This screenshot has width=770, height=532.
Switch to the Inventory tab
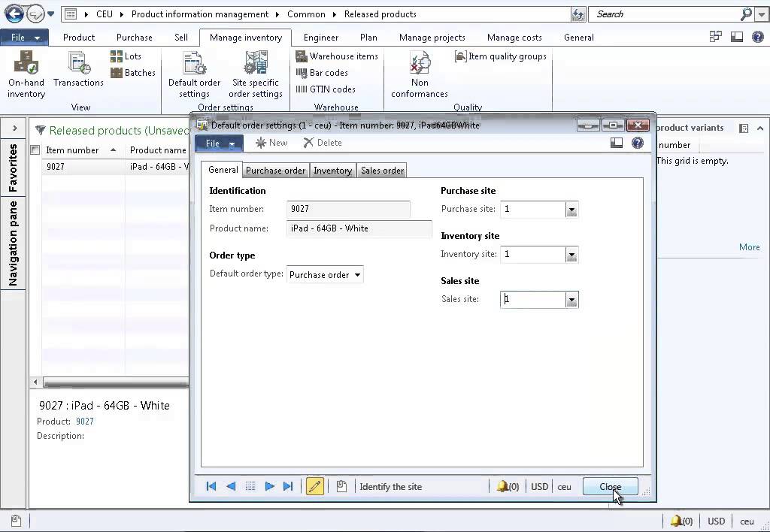[332, 171]
